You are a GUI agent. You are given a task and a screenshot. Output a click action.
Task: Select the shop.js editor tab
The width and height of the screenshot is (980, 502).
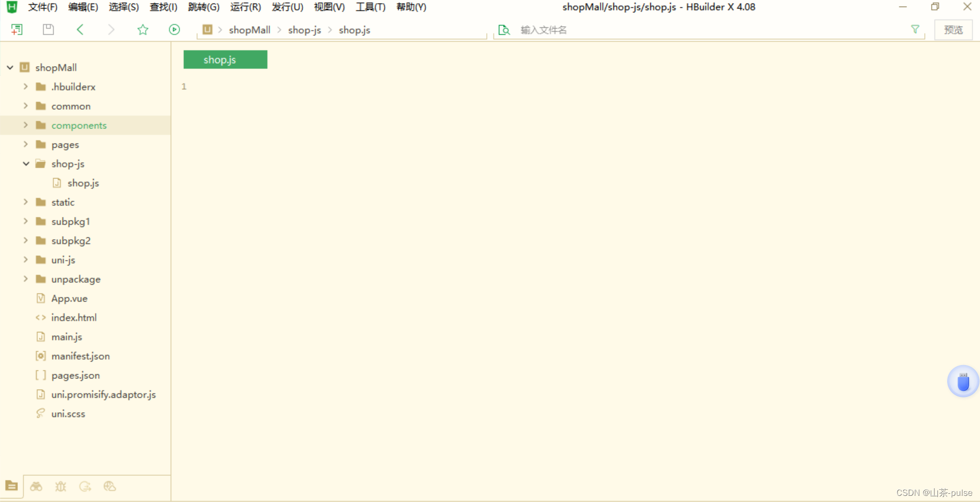coord(225,59)
